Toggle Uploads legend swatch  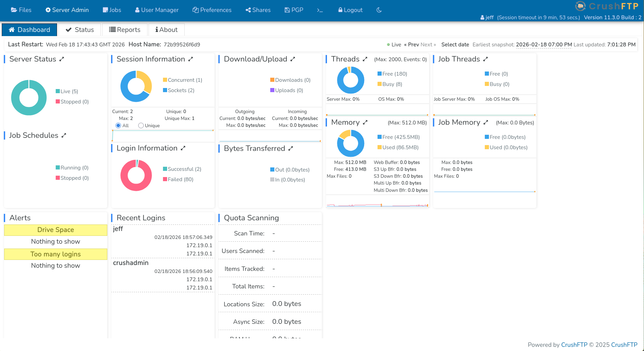click(x=272, y=90)
